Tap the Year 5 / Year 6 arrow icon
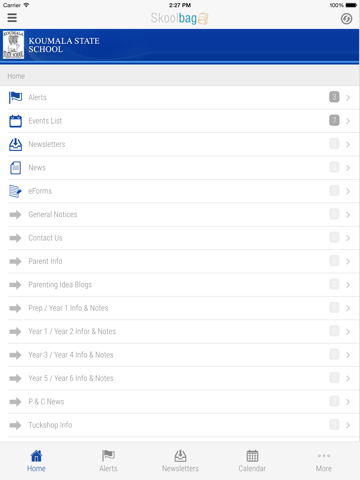 15,378
